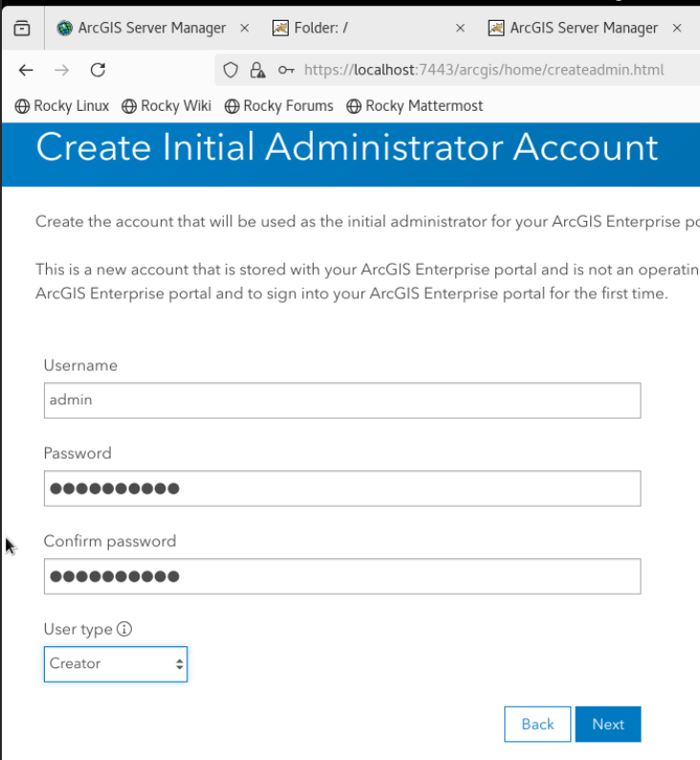
Task: Click the Password input field
Action: coord(342,489)
